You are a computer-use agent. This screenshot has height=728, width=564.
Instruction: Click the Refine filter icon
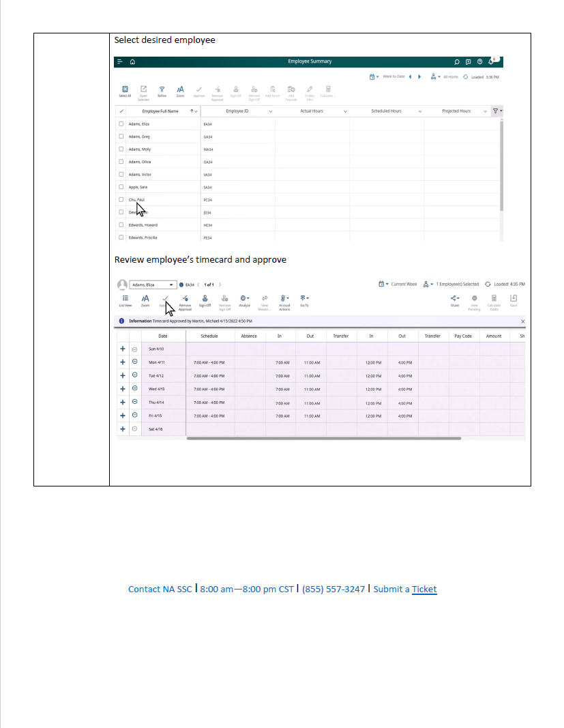(x=162, y=89)
